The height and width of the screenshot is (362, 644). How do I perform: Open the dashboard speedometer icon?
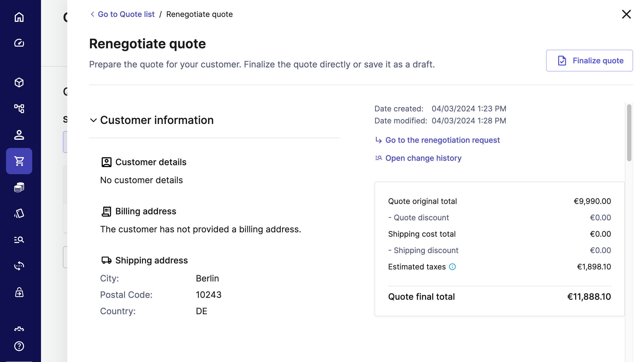tap(19, 43)
